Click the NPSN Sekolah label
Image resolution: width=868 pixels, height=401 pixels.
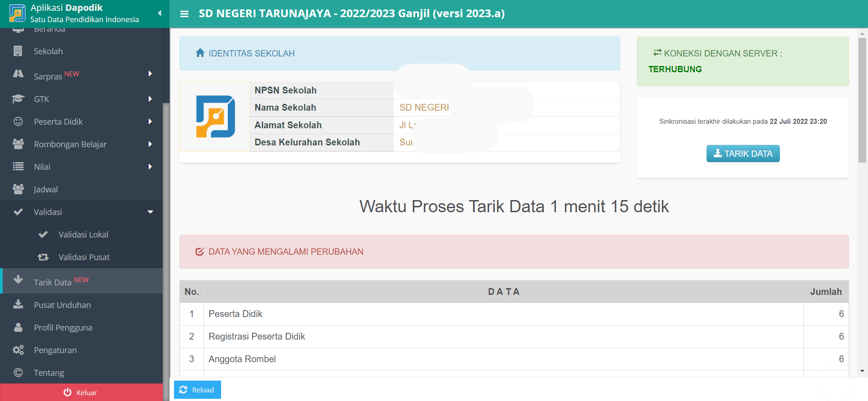[x=285, y=90]
